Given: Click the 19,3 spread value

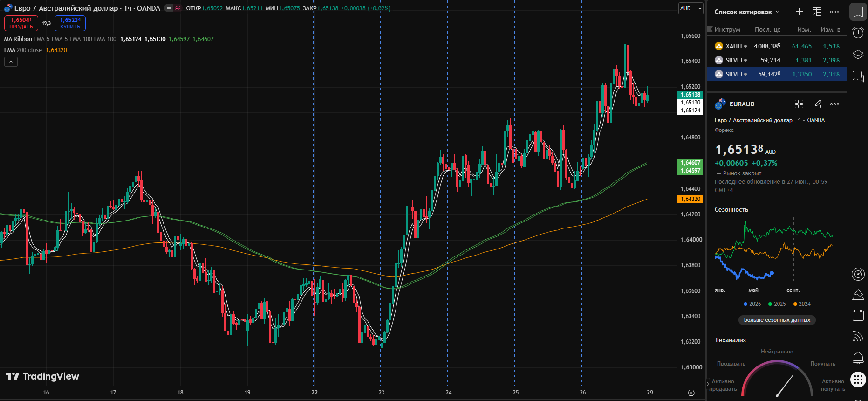Looking at the screenshot, I should [46, 23].
